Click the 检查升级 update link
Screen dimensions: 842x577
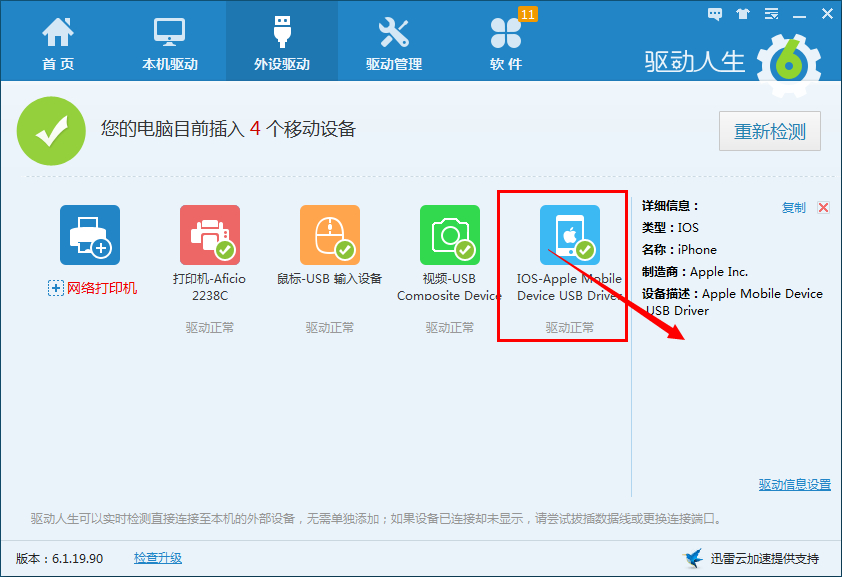(x=158, y=558)
